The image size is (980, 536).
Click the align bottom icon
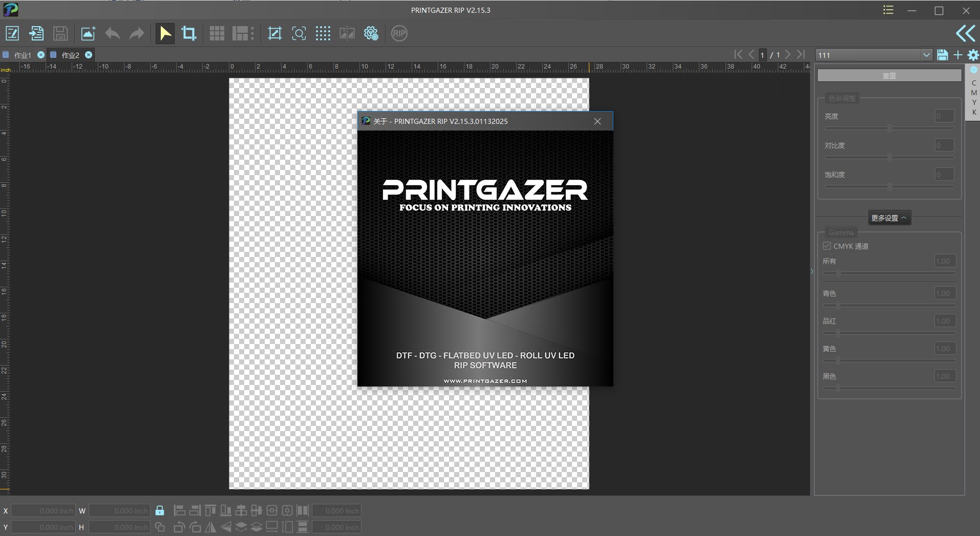point(226,510)
